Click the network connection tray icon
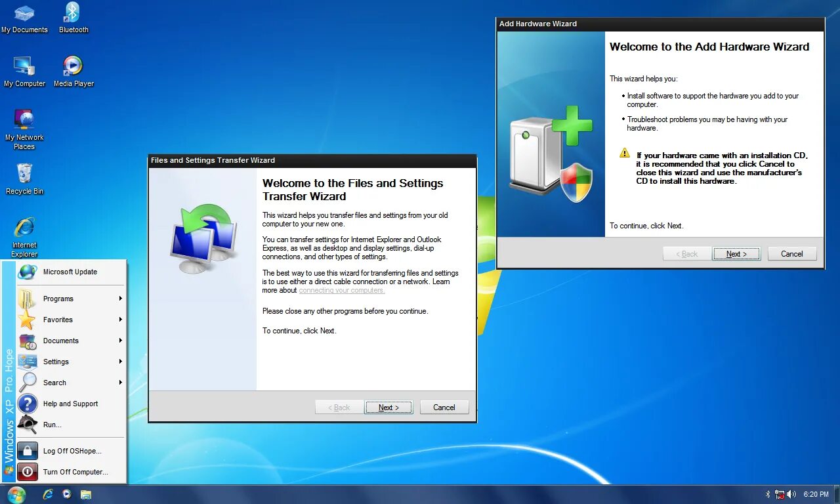Viewport: 840px width, 504px height. [780, 494]
